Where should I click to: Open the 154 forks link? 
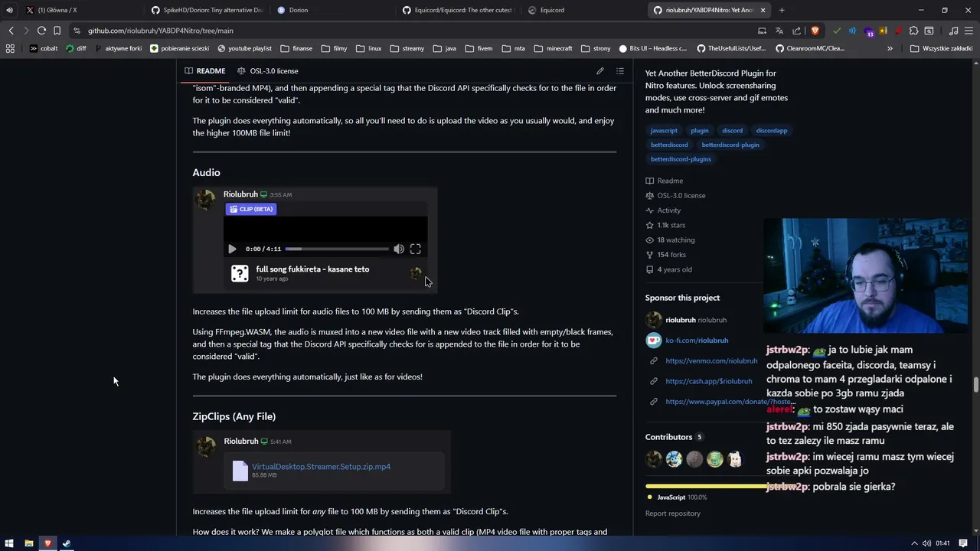665,255
